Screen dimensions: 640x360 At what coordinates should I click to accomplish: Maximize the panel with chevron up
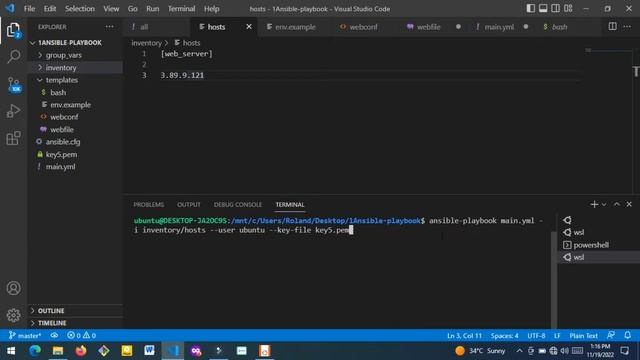[617, 204]
